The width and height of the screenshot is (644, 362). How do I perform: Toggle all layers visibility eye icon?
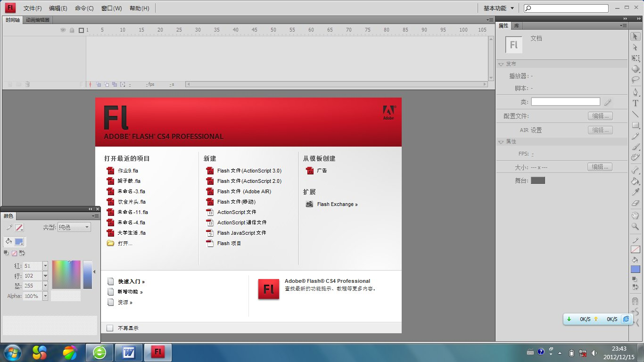pyautogui.click(x=63, y=30)
